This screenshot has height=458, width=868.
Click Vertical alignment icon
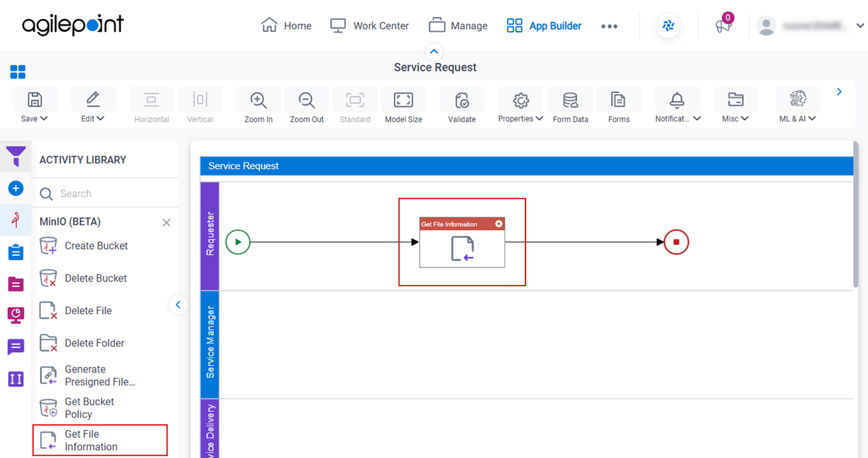[200, 100]
